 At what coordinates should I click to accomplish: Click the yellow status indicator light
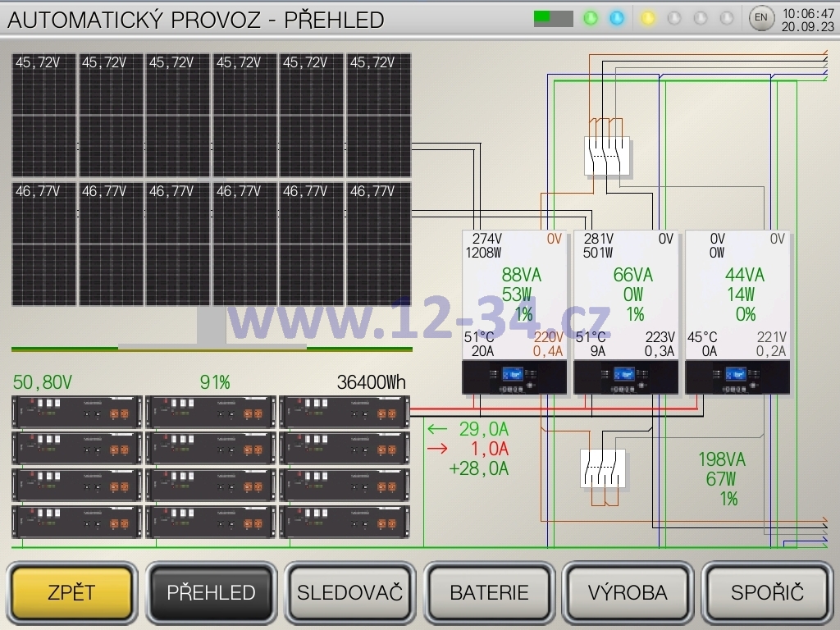tap(648, 18)
